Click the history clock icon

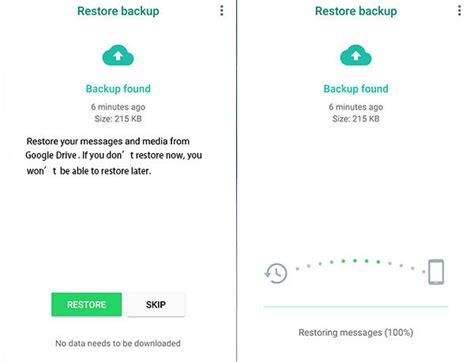pos(276,273)
